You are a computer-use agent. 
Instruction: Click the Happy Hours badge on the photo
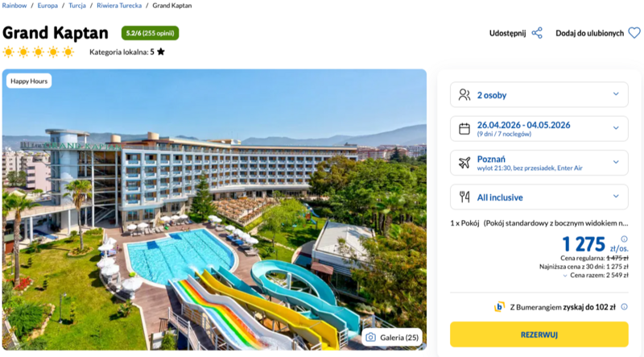pyautogui.click(x=29, y=81)
